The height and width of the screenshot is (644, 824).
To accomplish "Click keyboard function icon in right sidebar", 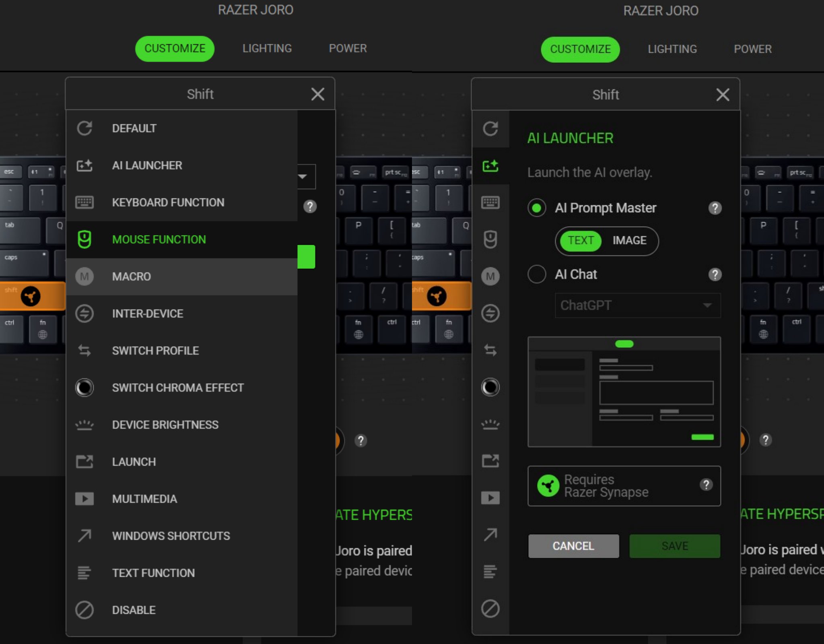I will [490, 202].
